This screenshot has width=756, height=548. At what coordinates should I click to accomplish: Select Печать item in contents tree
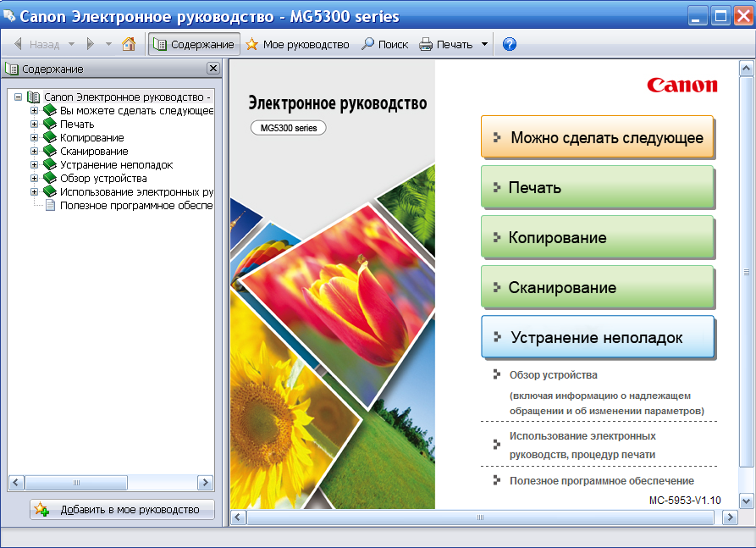point(77,124)
